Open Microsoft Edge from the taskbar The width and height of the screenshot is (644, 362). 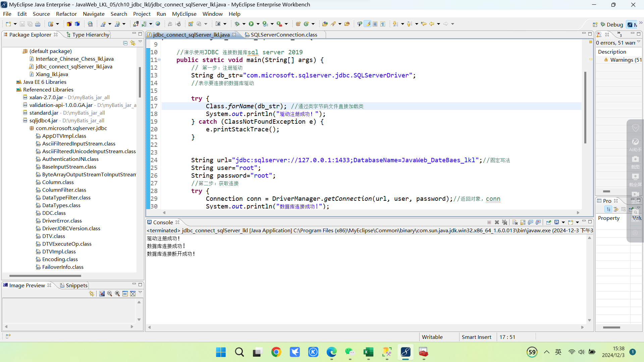coord(331,352)
